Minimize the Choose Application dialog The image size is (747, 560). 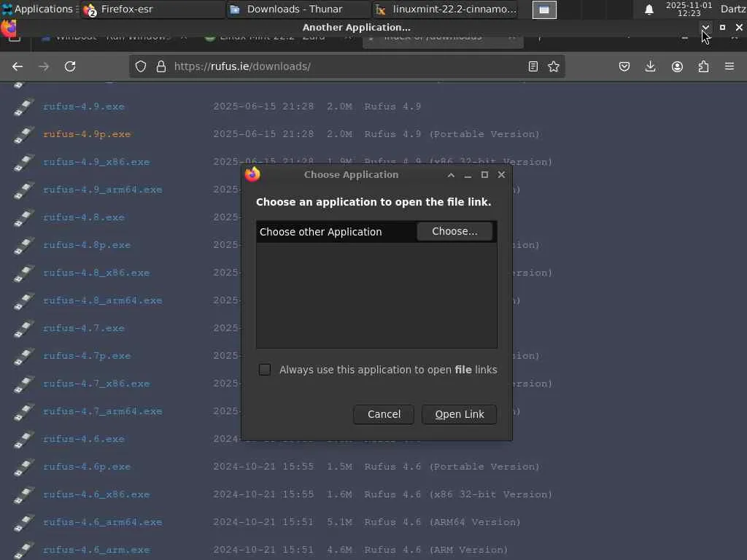pos(468,175)
